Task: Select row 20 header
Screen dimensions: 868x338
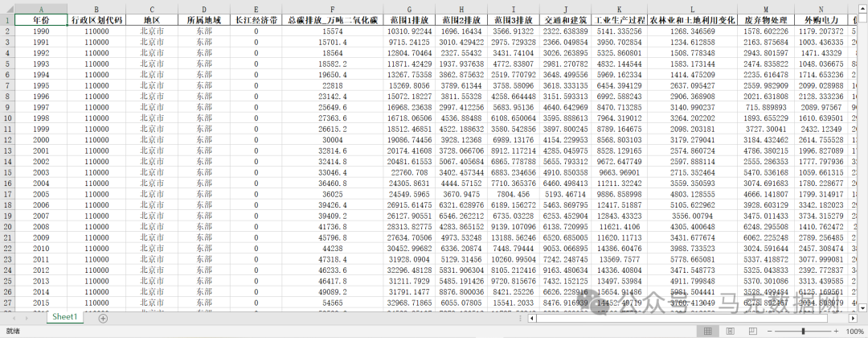Action: coord(7,226)
